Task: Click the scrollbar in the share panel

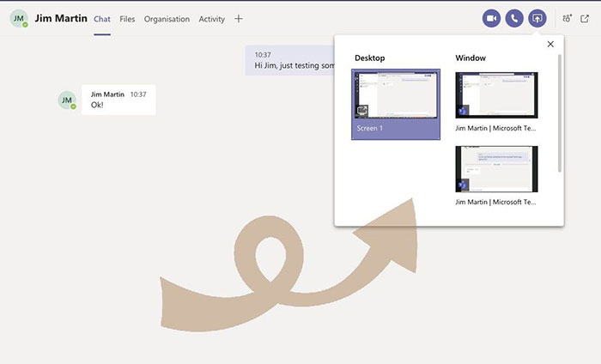Action: click(559, 112)
